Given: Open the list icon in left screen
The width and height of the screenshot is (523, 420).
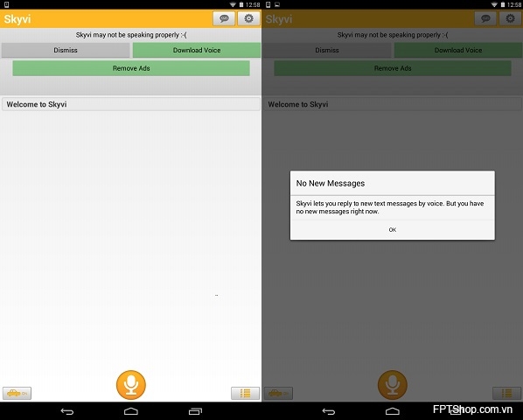Looking at the screenshot, I should coord(245,393).
